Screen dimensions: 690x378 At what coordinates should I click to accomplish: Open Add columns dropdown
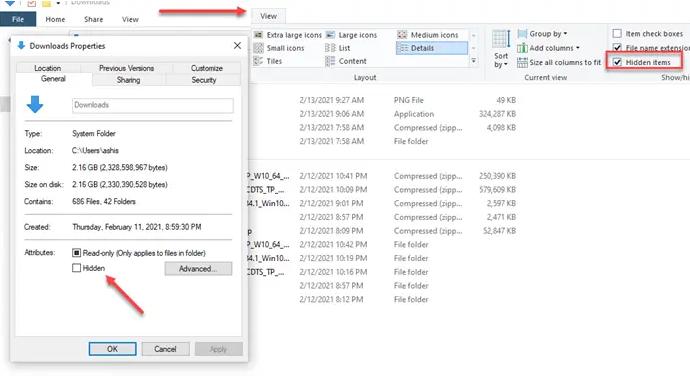(548, 48)
